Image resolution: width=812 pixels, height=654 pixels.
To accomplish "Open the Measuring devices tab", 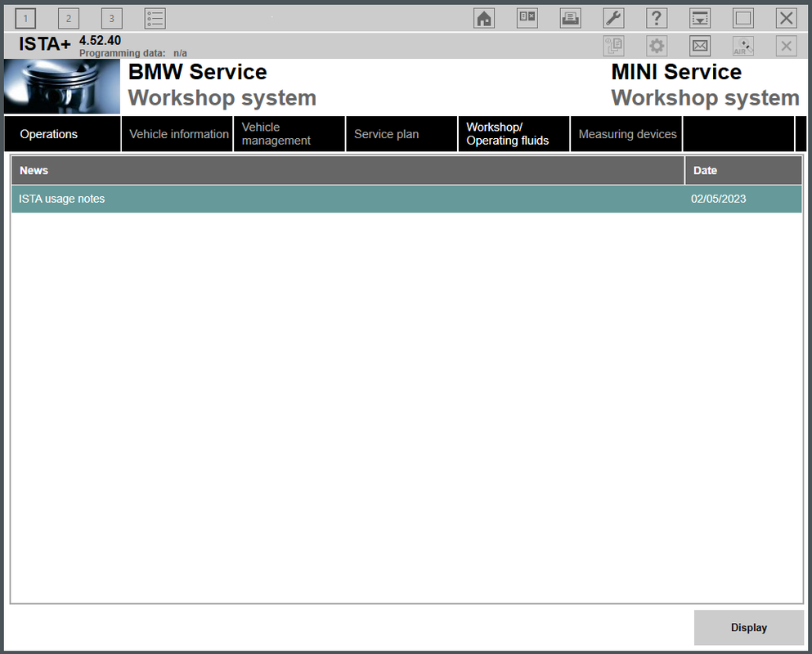I will point(626,134).
